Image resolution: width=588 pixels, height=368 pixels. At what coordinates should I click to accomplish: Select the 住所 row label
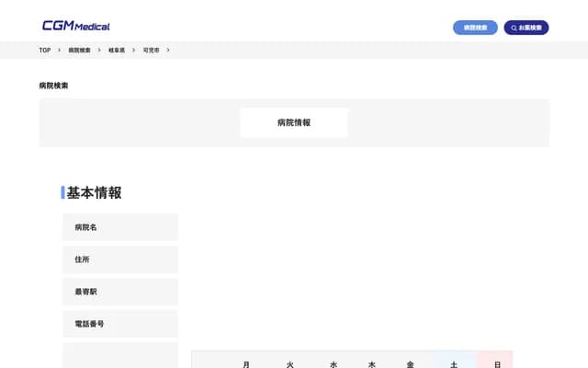click(82, 259)
